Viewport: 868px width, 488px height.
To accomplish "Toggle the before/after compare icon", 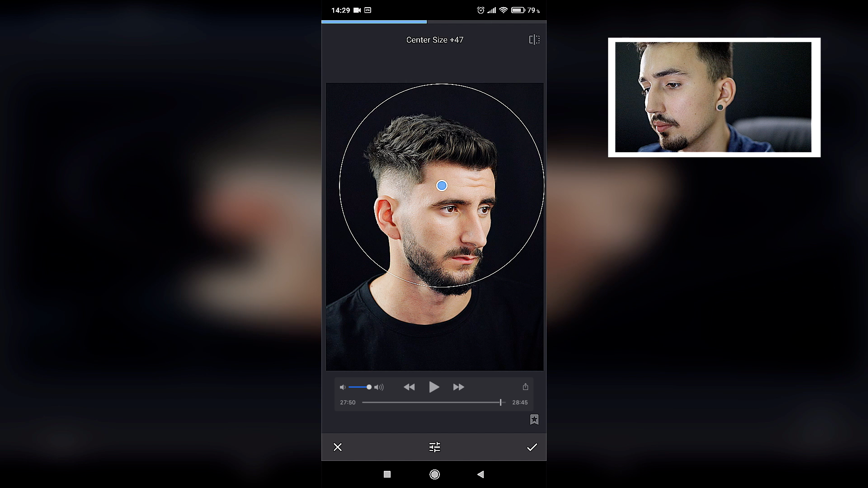I will 534,40.
